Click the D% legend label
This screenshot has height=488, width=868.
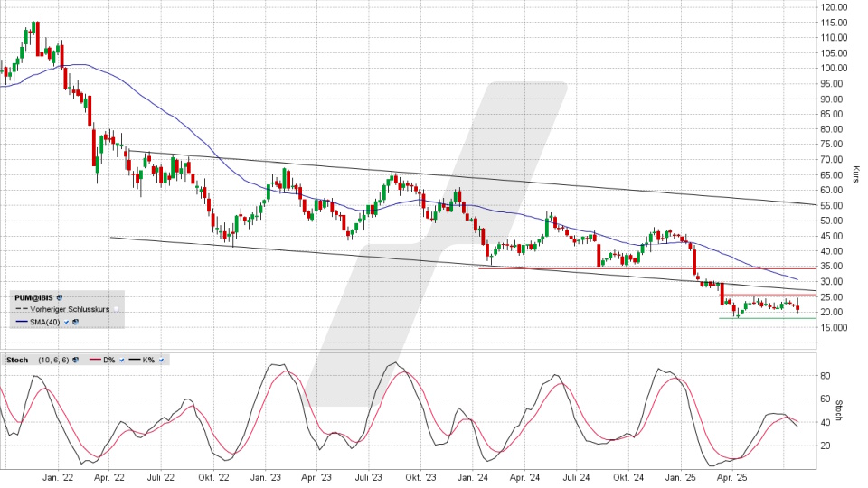click(x=109, y=360)
